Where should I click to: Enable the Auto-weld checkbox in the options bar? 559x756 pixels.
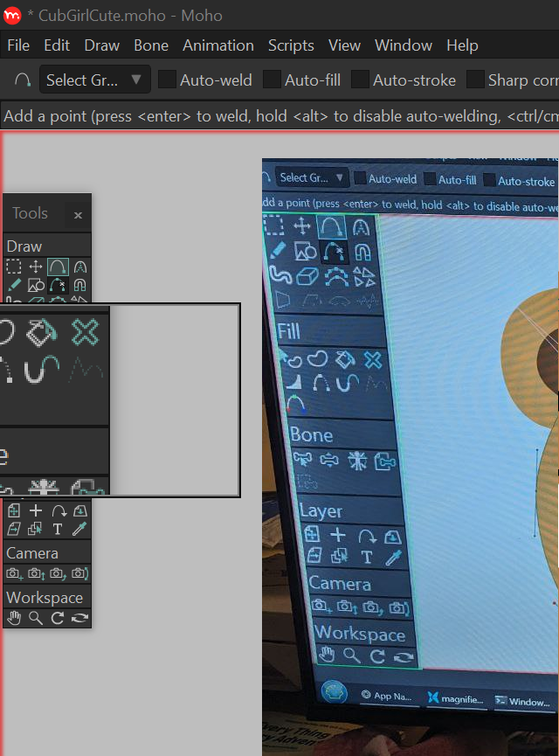coord(167,80)
